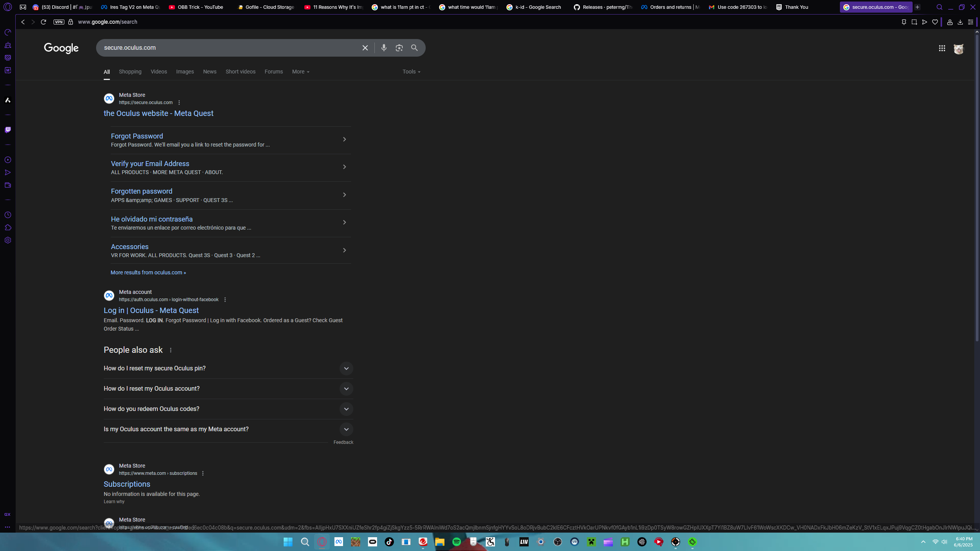This screenshot has height=551, width=980.
Task: Open GX Cleaner broom icon in sidebar
Action: click(x=8, y=45)
